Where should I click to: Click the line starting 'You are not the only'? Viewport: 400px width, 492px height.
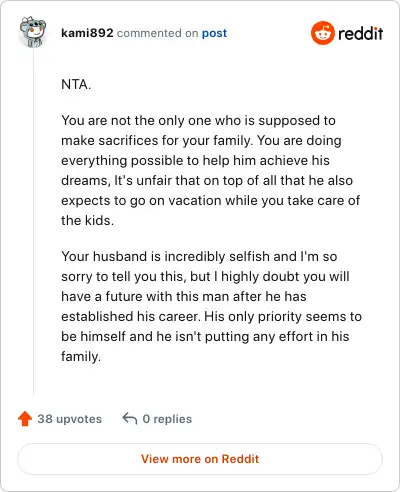coord(198,121)
